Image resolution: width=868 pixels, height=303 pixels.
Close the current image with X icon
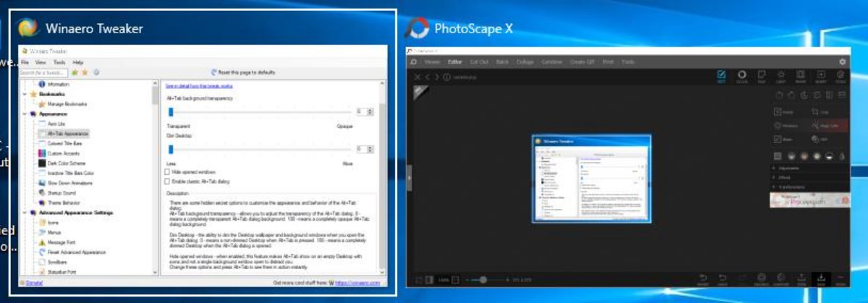417,77
